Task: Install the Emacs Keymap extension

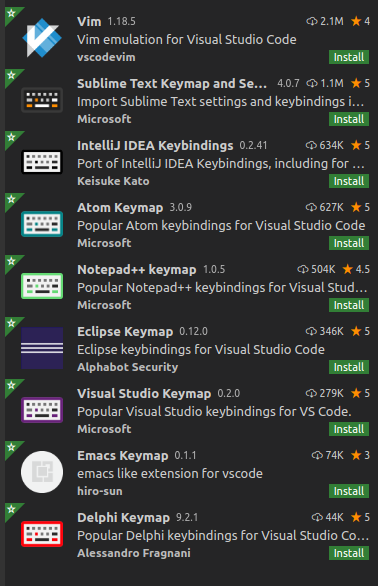Action: tap(349, 491)
